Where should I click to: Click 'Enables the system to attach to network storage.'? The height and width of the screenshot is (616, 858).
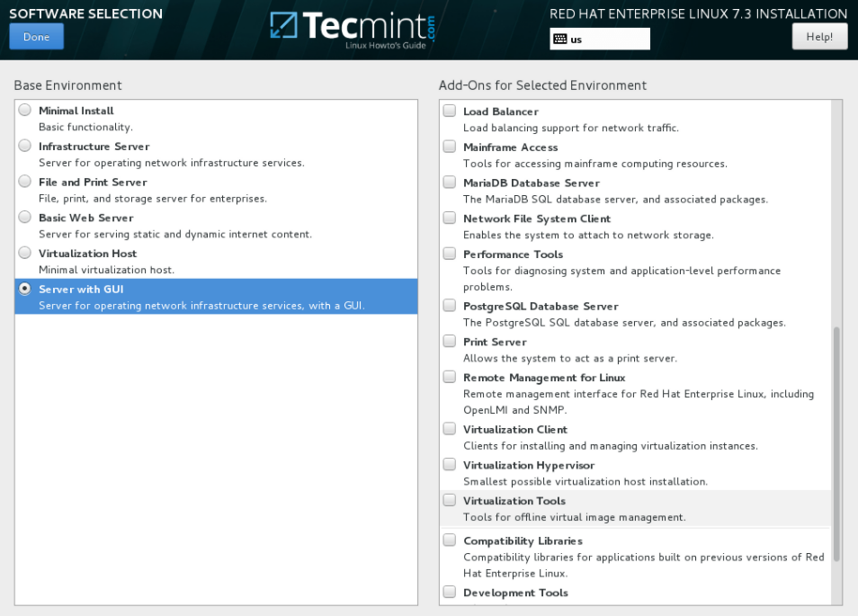[589, 236]
